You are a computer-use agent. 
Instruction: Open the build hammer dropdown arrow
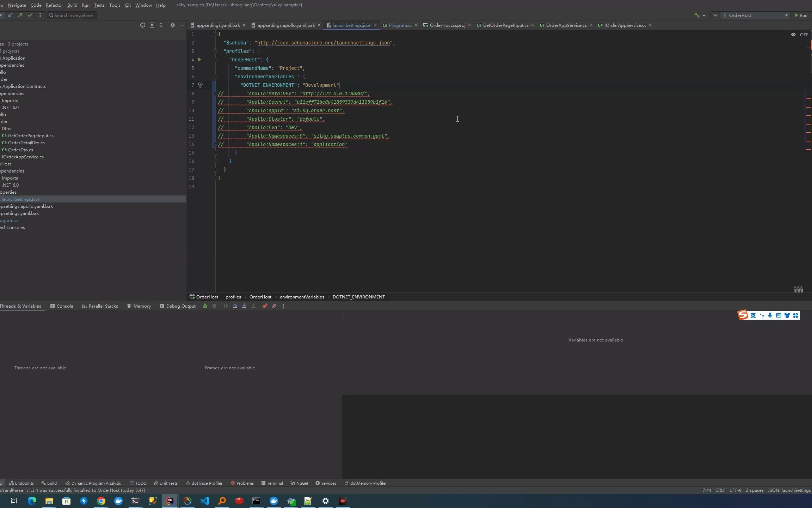pyautogui.click(x=704, y=16)
